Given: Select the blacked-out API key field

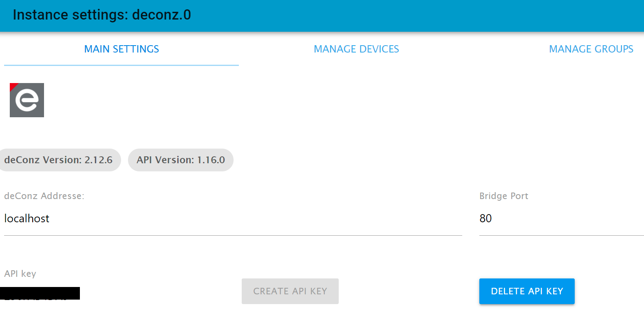Looking at the screenshot, I should pos(40,293).
